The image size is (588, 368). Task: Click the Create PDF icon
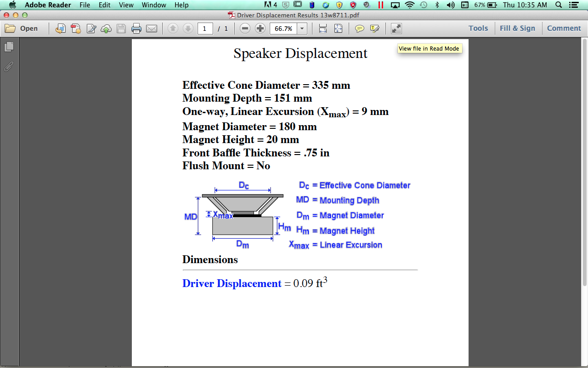(x=76, y=29)
